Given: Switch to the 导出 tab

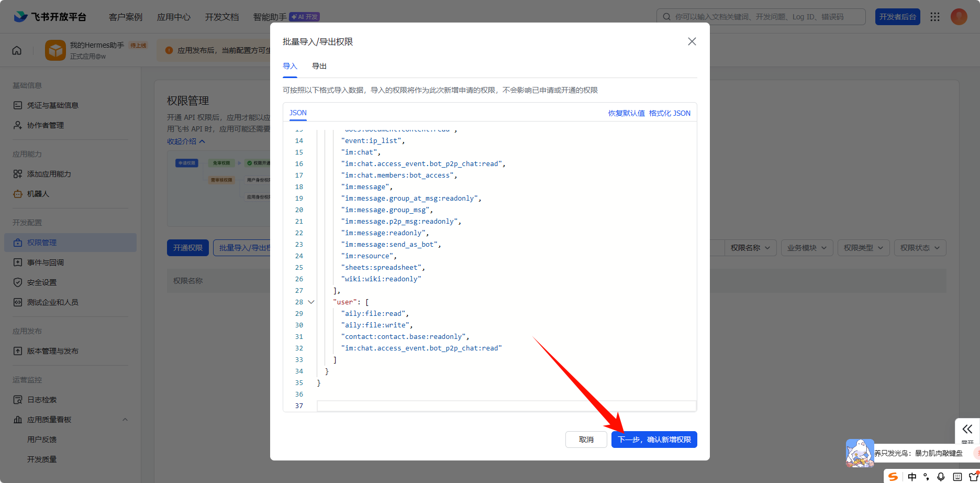Looking at the screenshot, I should (319, 66).
